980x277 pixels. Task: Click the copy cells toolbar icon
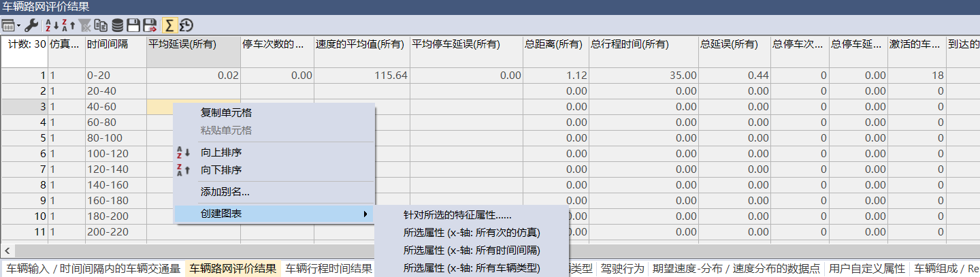click(101, 26)
